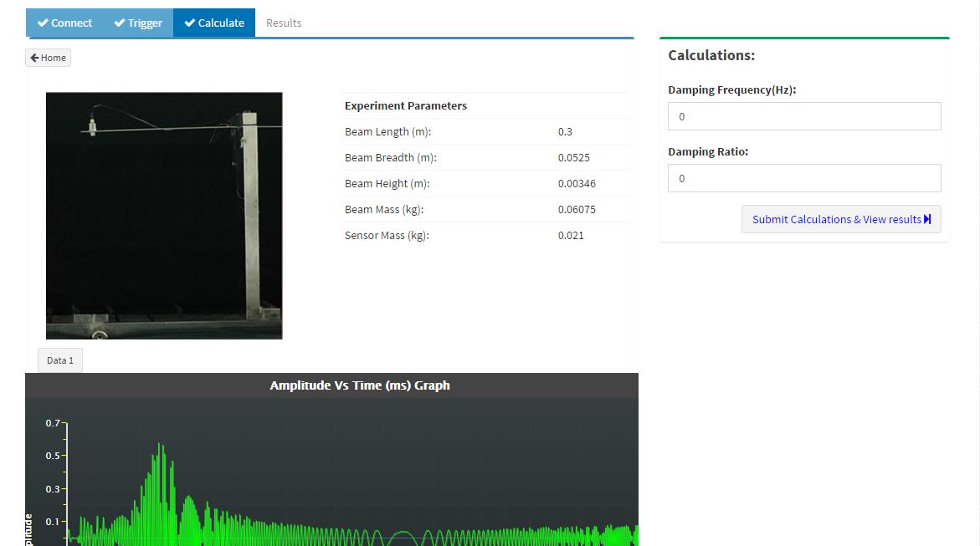The height and width of the screenshot is (546, 980).
Task: Focus the Damping Frequency input field
Action: pos(804,116)
